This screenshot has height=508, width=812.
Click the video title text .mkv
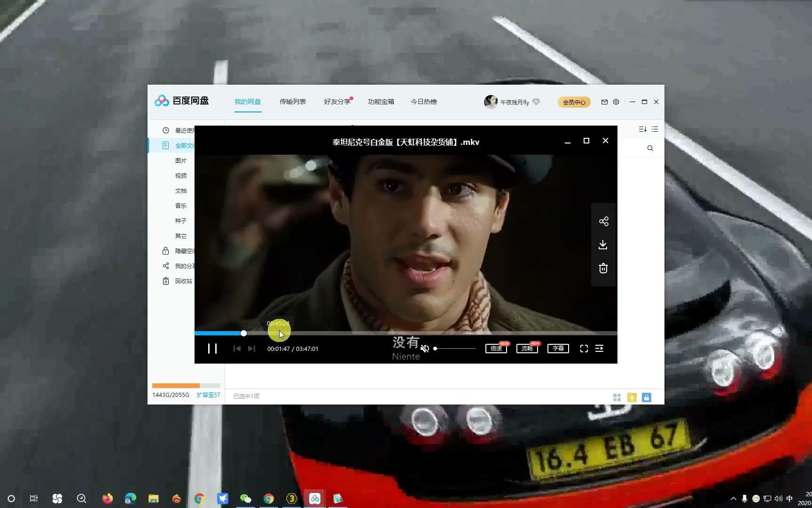406,142
